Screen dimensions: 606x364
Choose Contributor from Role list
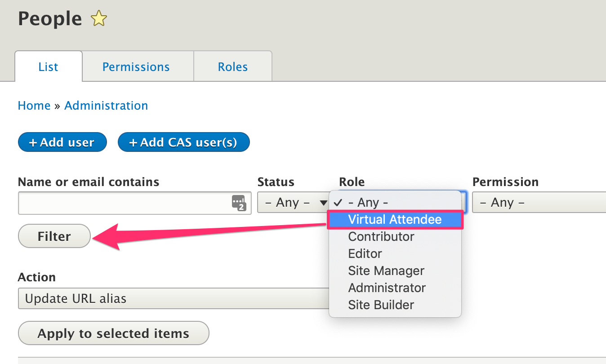381,237
